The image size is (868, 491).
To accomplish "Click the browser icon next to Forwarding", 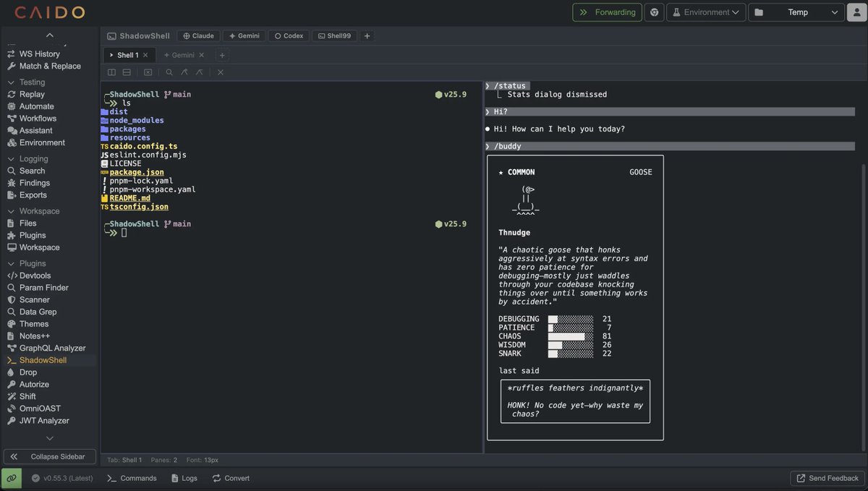I will [654, 12].
